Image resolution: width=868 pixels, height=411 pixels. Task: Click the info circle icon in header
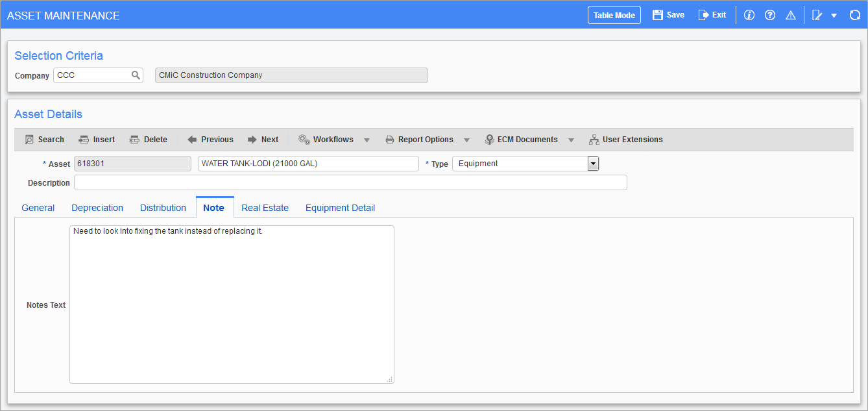[x=749, y=15]
